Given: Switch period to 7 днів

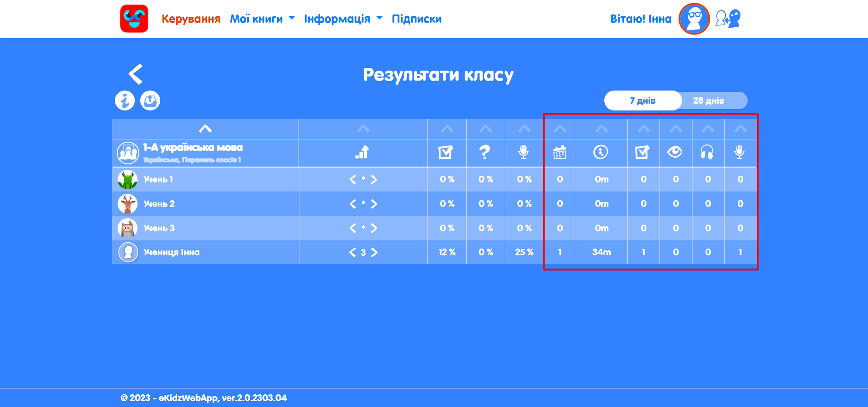Looking at the screenshot, I should tap(643, 101).
